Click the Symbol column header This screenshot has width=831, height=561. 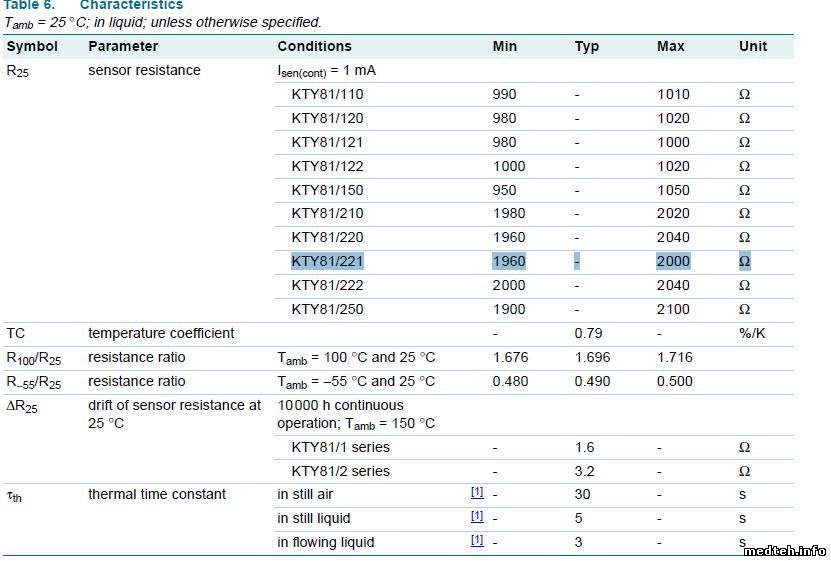point(32,46)
